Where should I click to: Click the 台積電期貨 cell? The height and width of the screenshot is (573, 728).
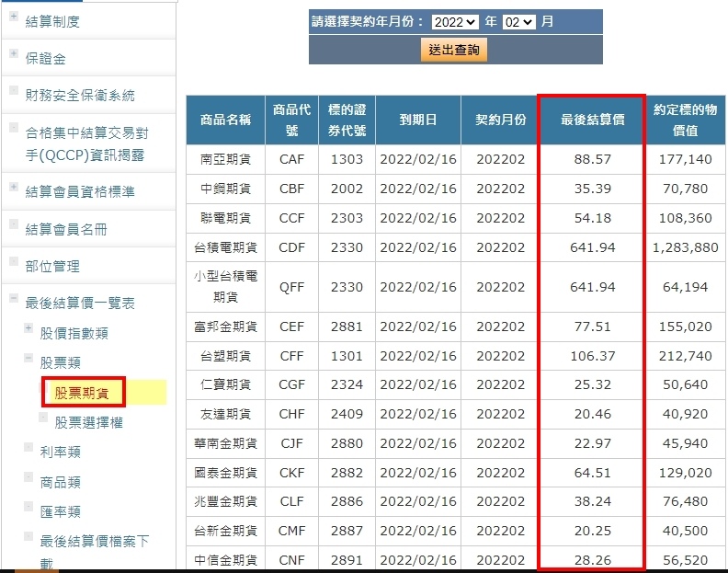click(225, 247)
